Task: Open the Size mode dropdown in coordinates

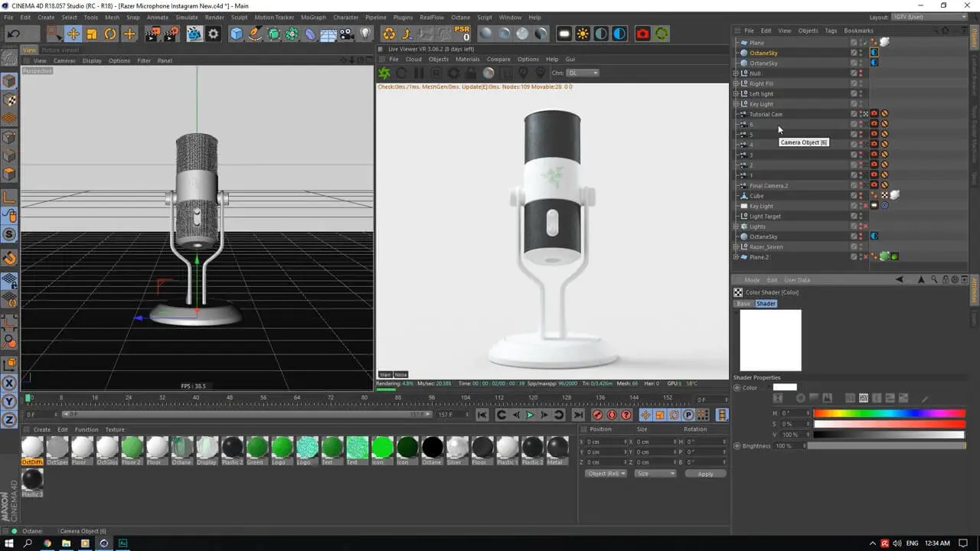Action: coord(655,474)
